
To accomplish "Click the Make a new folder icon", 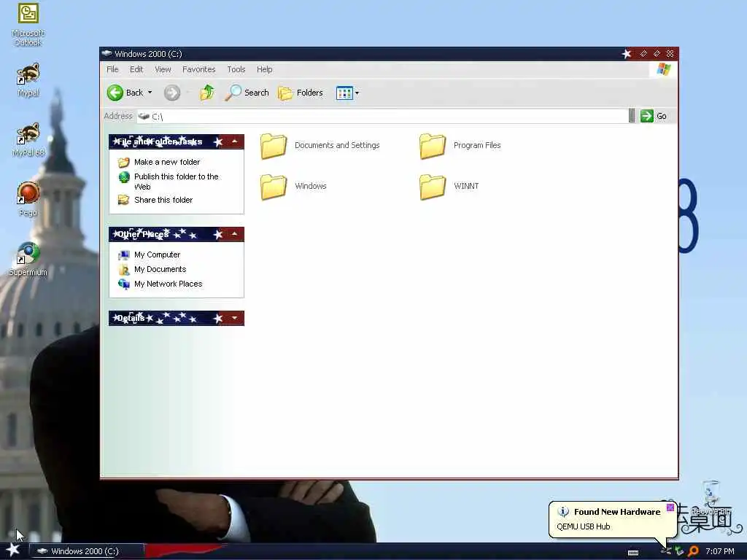I will click(124, 163).
